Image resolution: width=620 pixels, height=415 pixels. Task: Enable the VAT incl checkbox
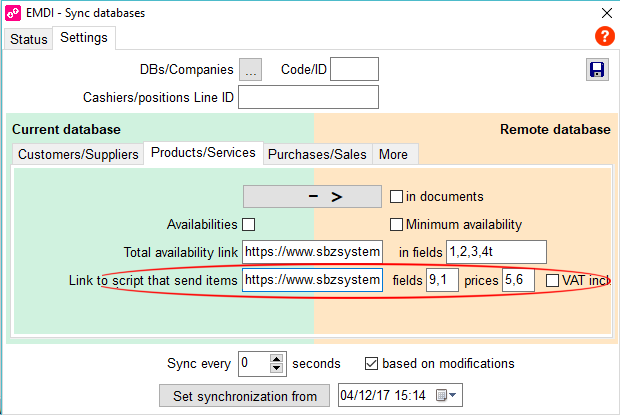pos(552,281)
